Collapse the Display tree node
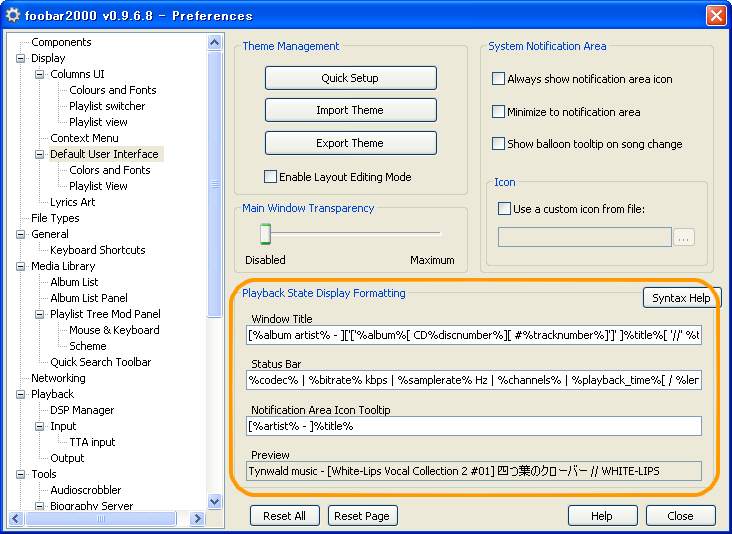This screenshot has width=732, height=534. point(21,58)
